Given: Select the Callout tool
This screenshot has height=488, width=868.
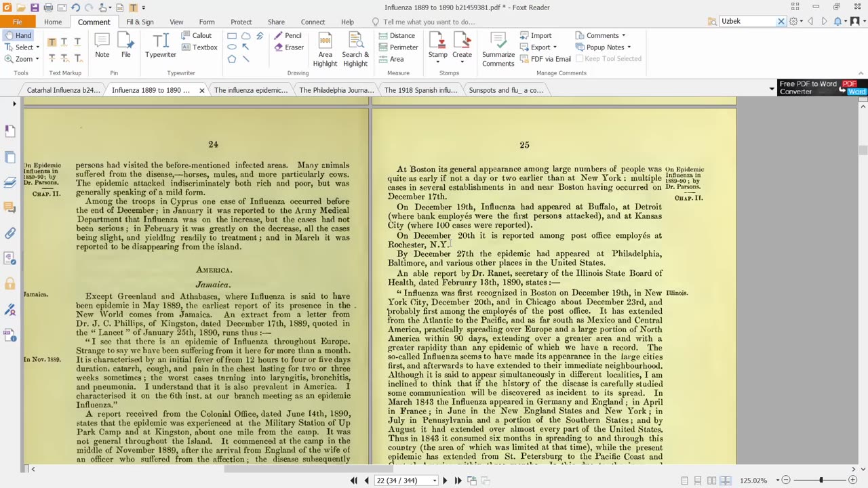Looking at the screenshot, I should point(197,35).
